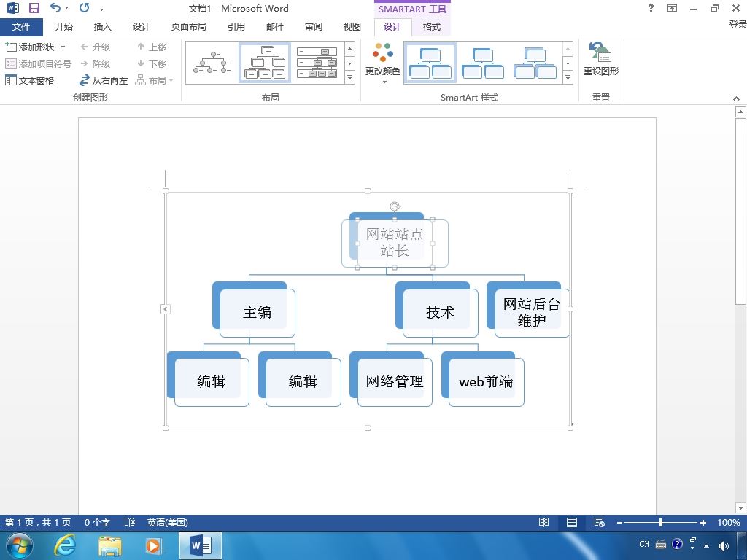Click 升级 promote button

[x=96, y=47]
